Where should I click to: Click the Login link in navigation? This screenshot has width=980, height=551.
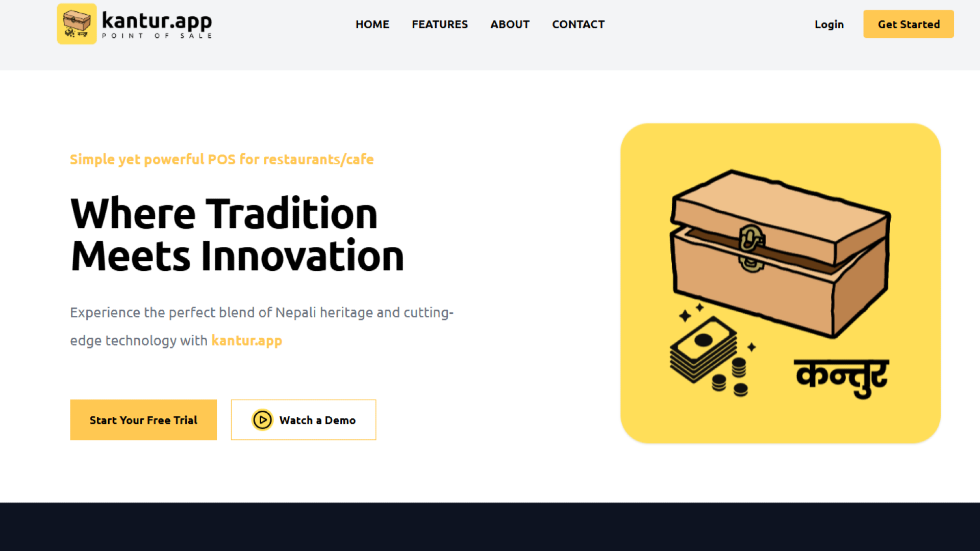click(x=828, y=23)
